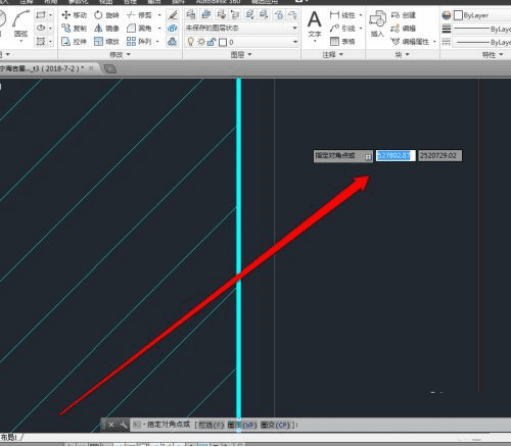Open the Trim tool dropdown arrow
The image size is (511, 447).
coord(159,15)
